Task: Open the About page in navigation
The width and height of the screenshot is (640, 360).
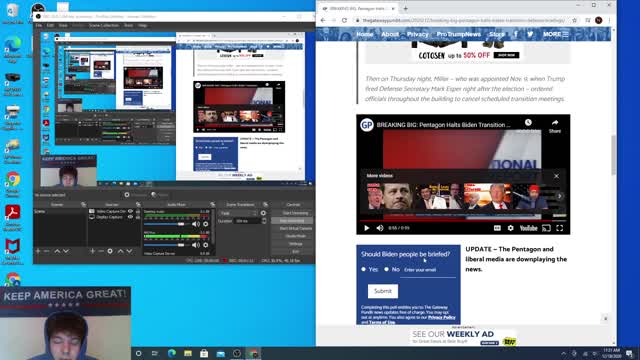Action: point(390,34)
